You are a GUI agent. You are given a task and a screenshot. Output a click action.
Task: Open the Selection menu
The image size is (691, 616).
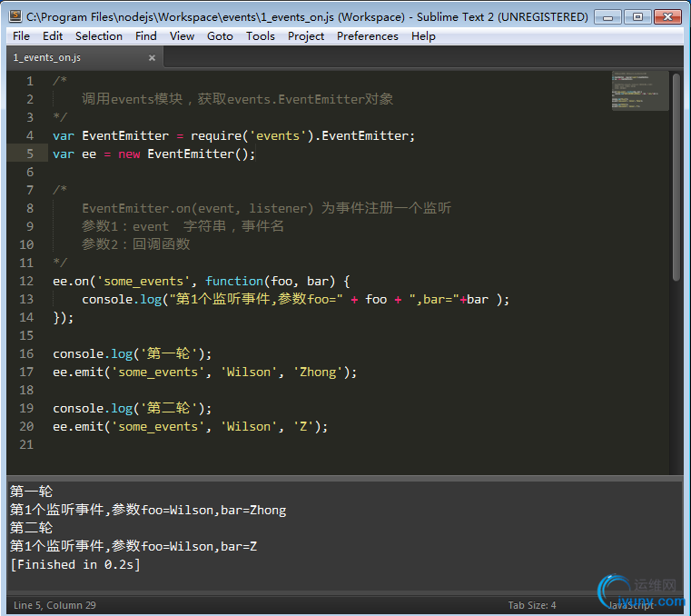(99, 36)
